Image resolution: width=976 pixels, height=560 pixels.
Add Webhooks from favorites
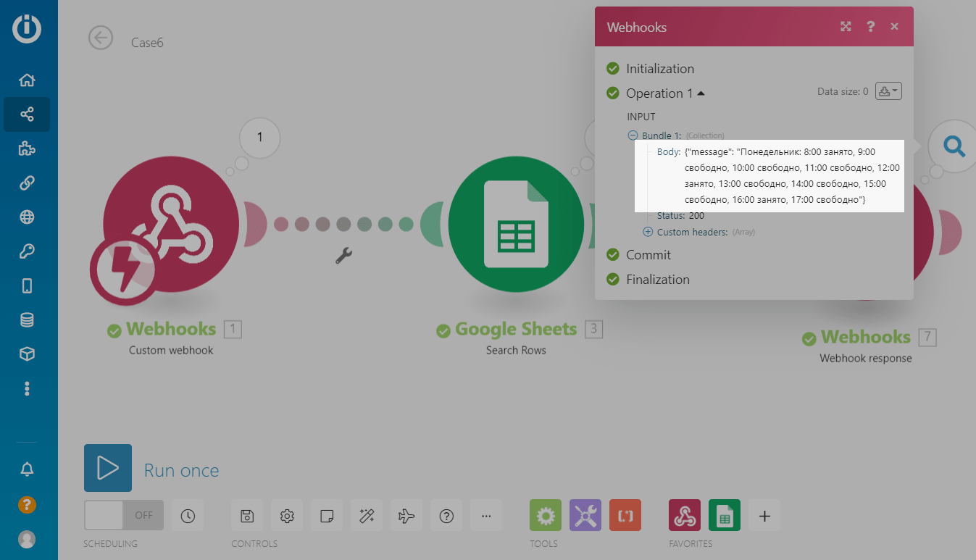(685, 516)
